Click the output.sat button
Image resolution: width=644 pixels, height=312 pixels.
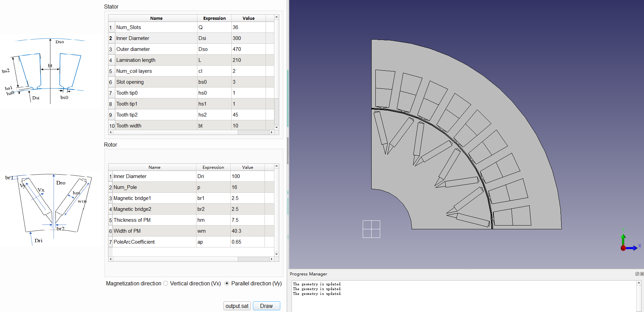(x=237, y=306)
